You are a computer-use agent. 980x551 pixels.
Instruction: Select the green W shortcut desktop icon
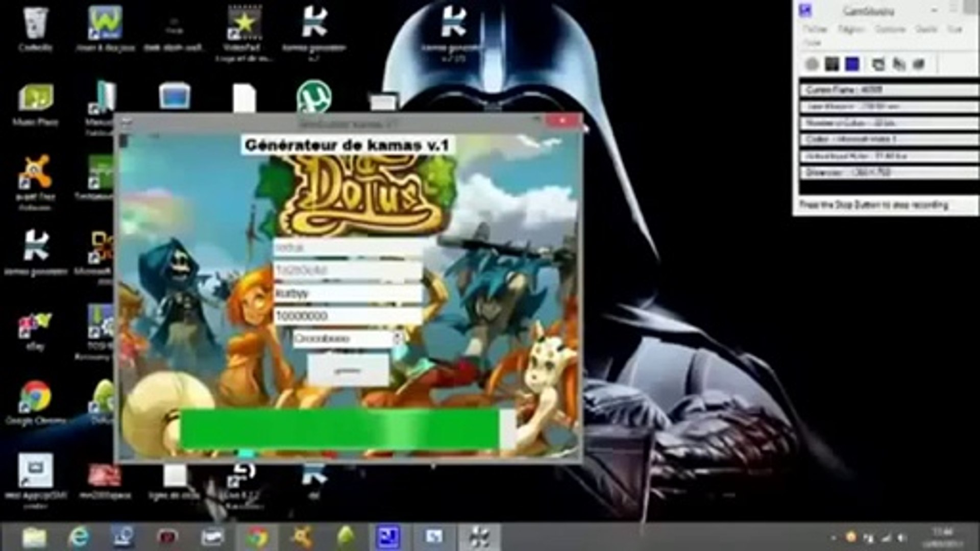[105, 29]
